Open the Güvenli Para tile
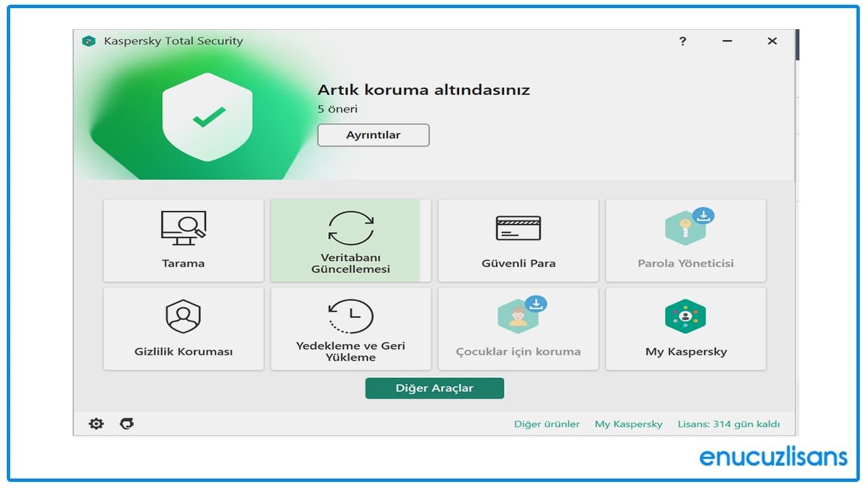 tap(518, 241)
